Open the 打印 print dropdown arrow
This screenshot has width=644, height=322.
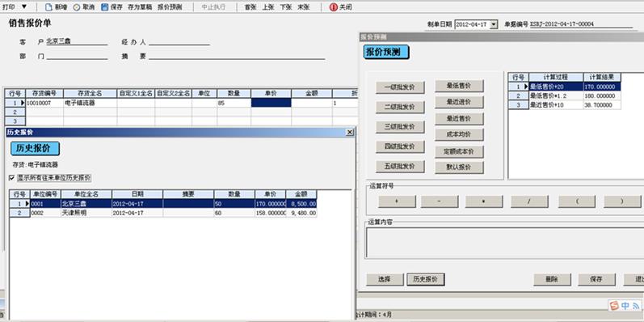[23, 7]
